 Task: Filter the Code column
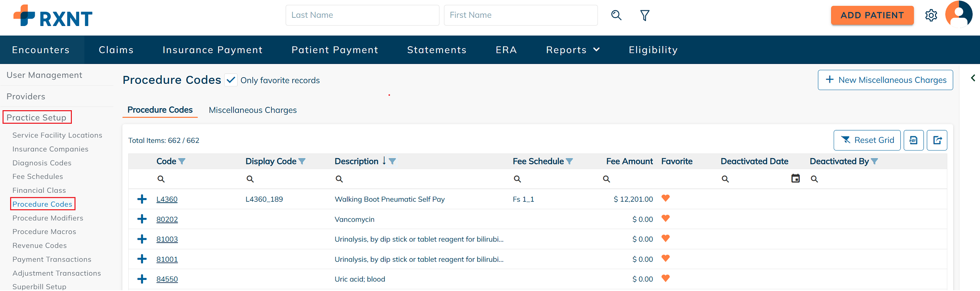coord(182,161)
